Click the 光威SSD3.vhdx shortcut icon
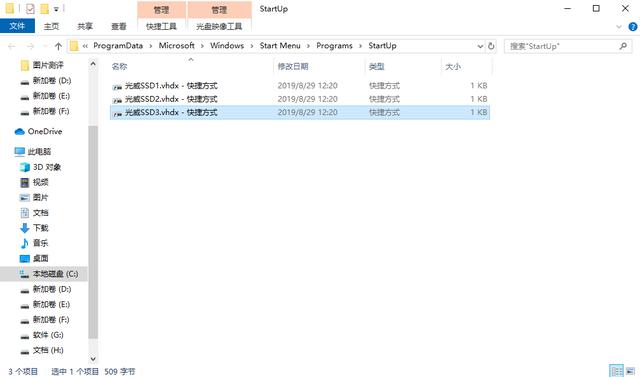 point(117,113)
